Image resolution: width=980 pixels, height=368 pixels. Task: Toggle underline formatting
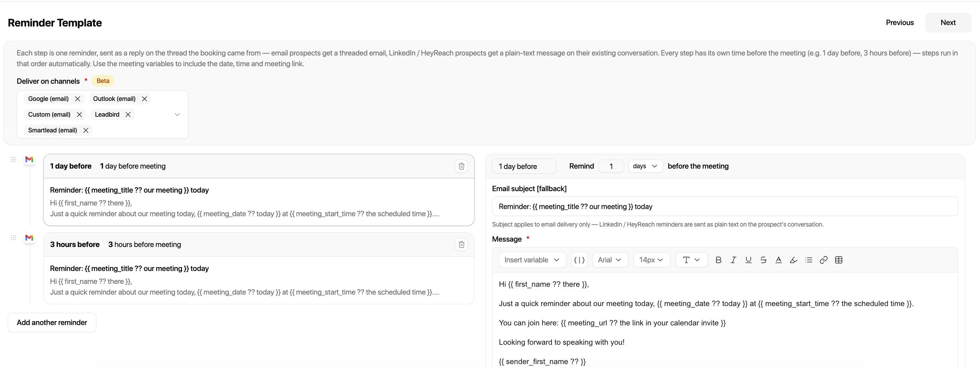click(748, 260)
